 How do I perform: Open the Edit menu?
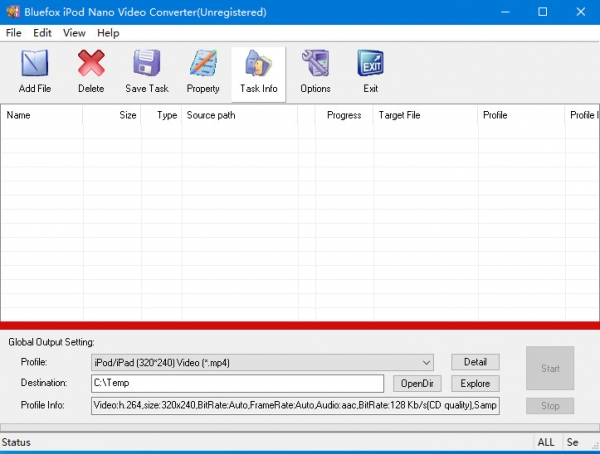coord(42,33)
